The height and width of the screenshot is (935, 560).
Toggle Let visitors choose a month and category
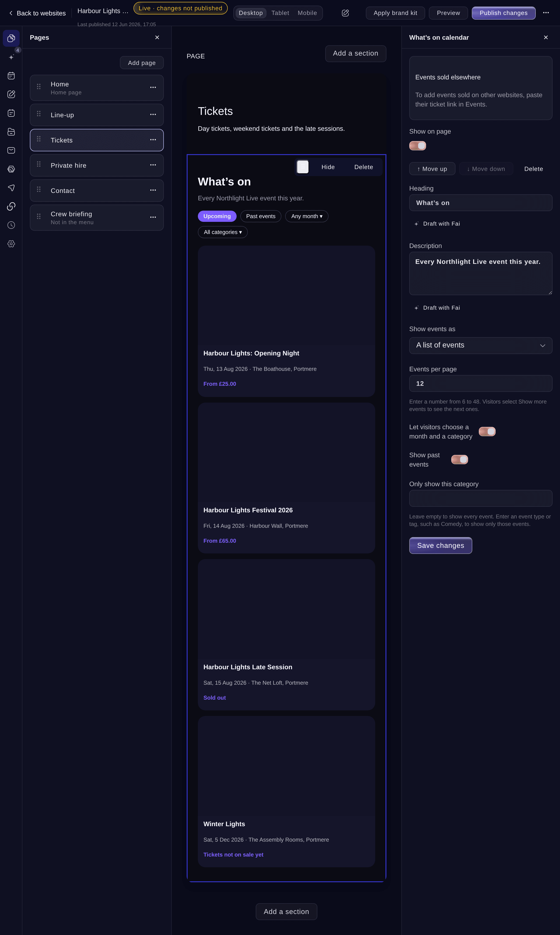[x=487, y=432]
